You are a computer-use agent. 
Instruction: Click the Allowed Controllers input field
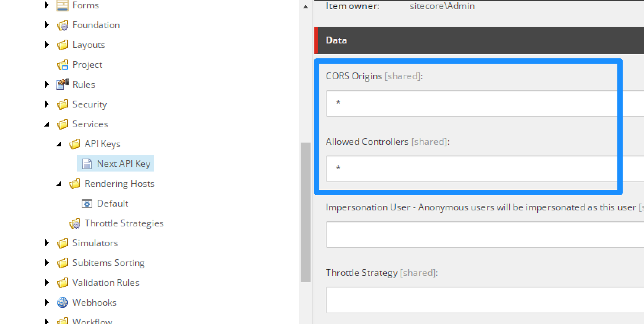click(x=485, y=169)
